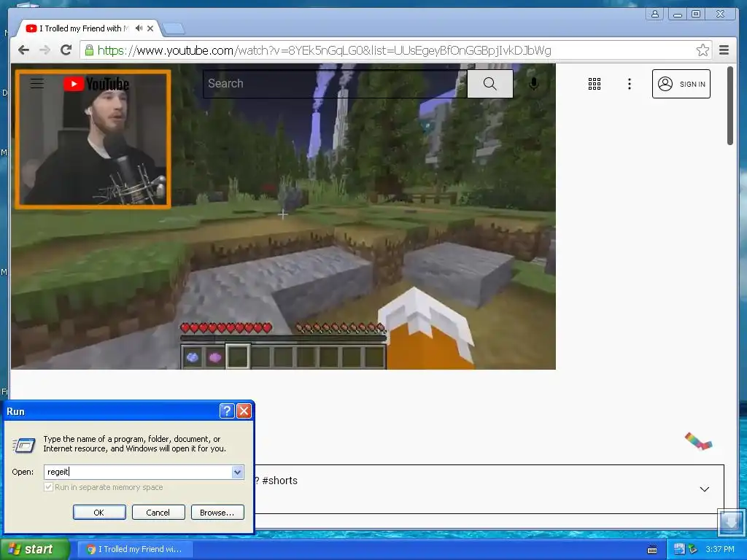Select the 'I Trolled my Friend' browser tab
Screen dimensions: 747x560
pyautogui.click(x=84, y=28)
